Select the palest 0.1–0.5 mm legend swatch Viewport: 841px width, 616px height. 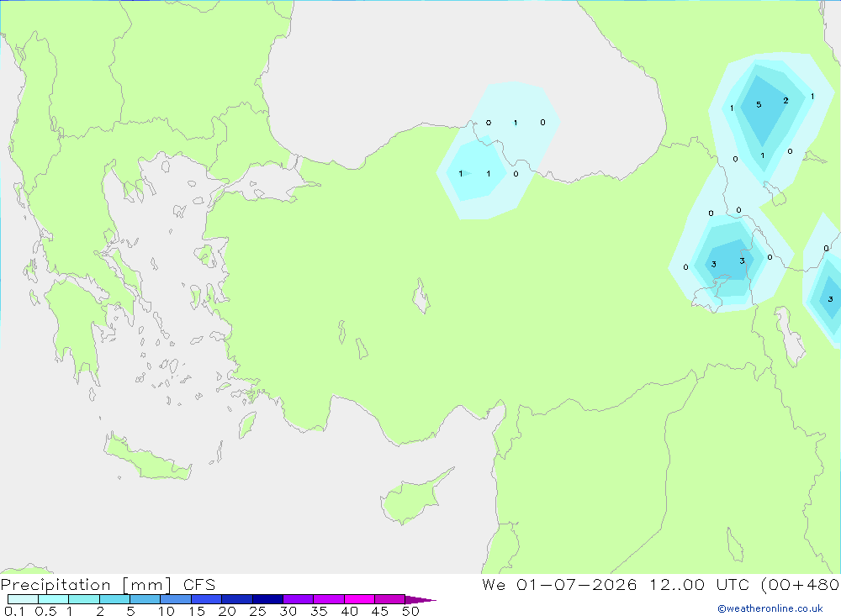[23, 599]
